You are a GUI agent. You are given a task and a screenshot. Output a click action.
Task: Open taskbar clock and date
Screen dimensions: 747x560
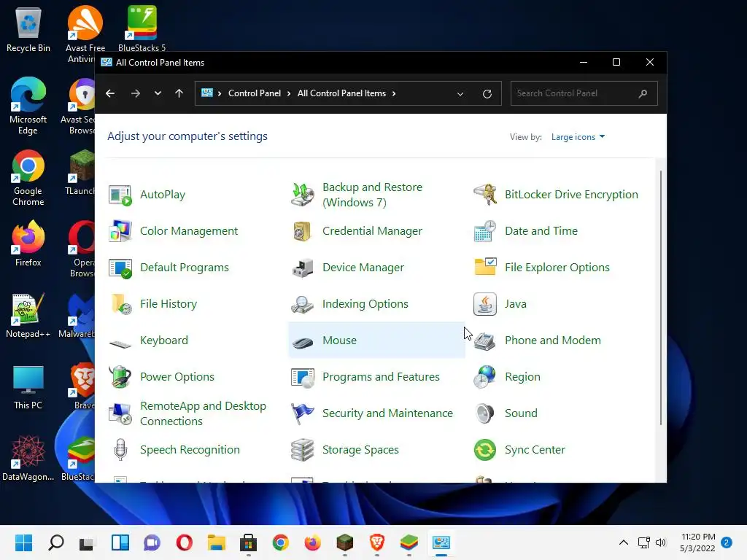pos(698,542)
